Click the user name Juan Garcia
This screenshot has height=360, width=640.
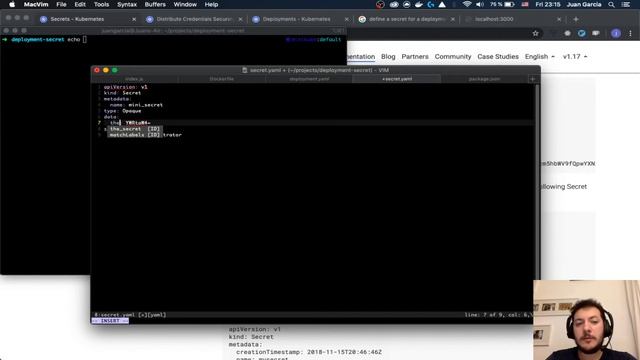[x=584, y=4]
